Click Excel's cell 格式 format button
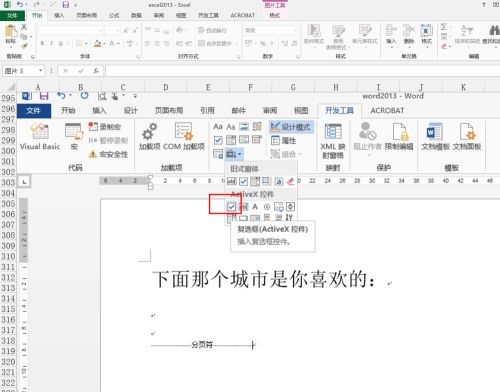The image size is (500, 392). point(426,35)
